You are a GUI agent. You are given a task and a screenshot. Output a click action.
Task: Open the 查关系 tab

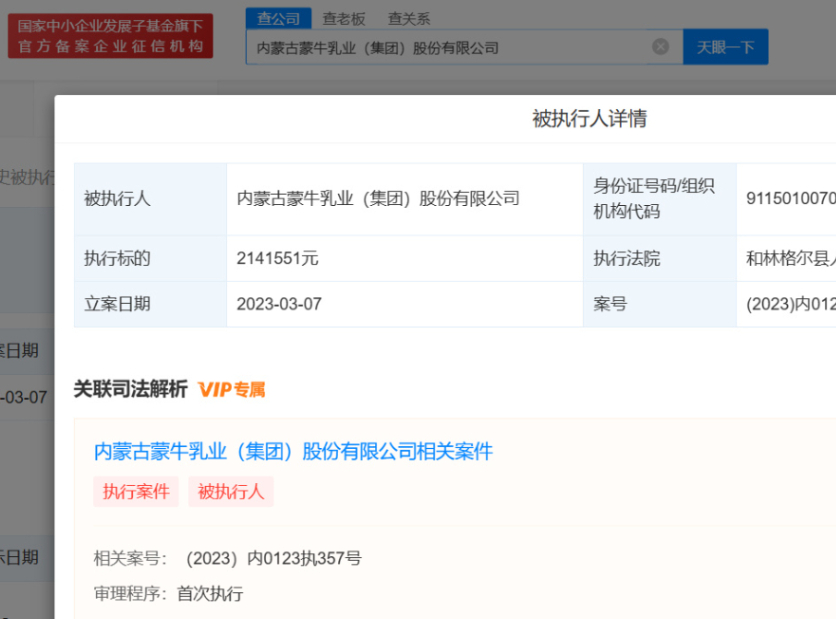(409, 18)
